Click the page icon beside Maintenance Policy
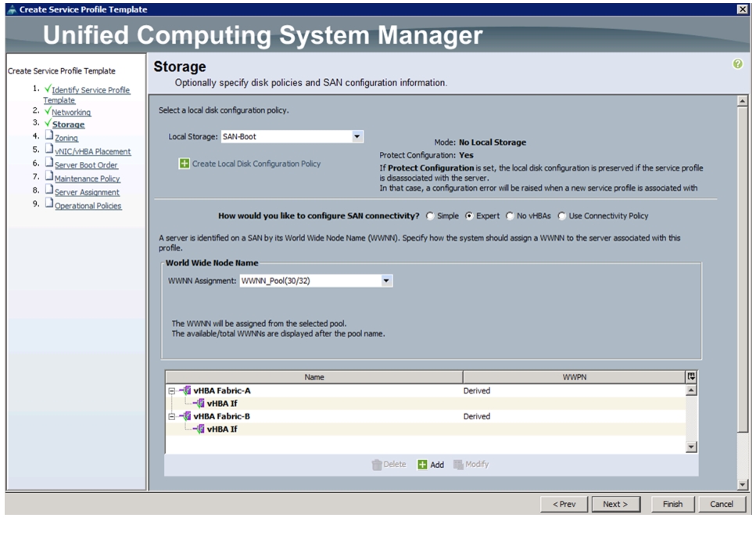This screenshot has width=756, height=550. [x=49, y=175]
